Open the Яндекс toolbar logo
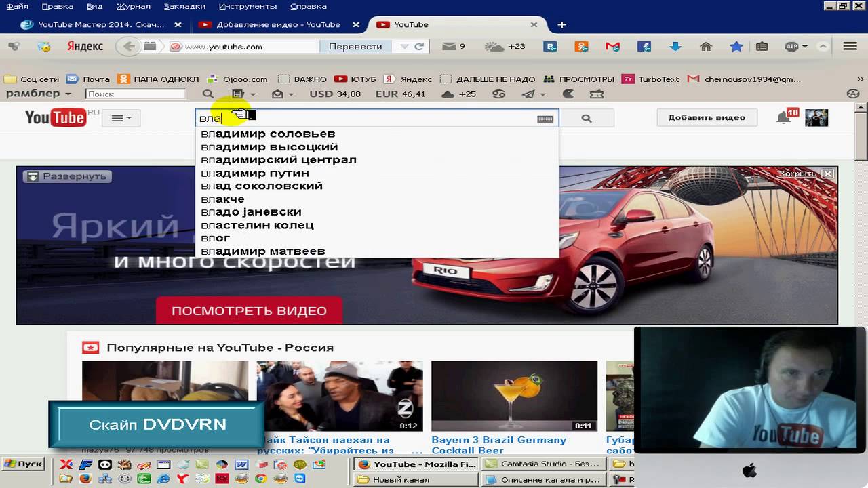 (85, 47)
